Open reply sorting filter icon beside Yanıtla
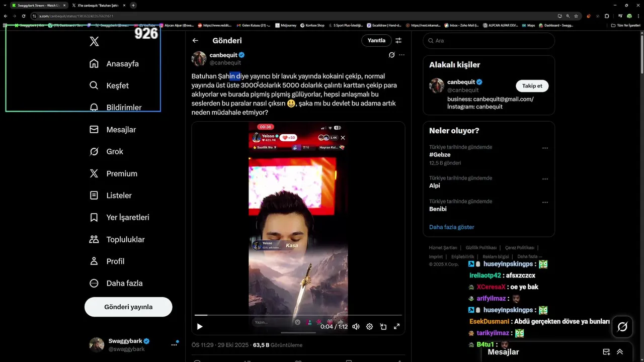 click(x=398, y=40)
